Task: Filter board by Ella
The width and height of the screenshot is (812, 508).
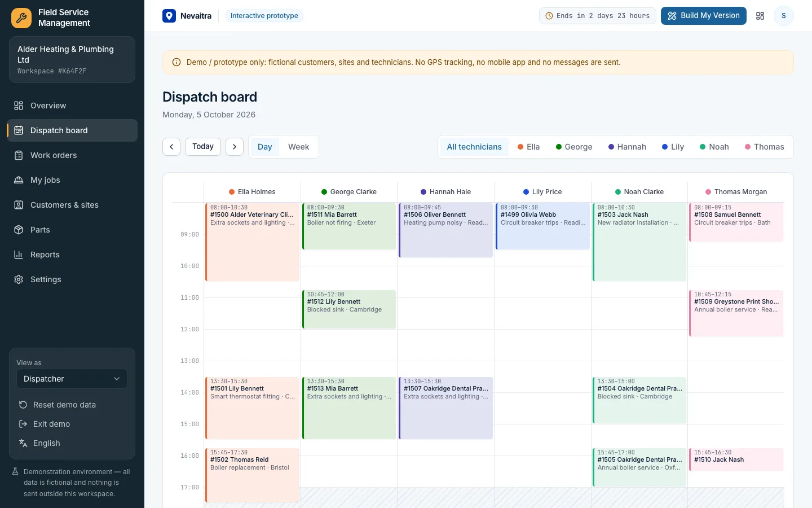Action: 528,147
